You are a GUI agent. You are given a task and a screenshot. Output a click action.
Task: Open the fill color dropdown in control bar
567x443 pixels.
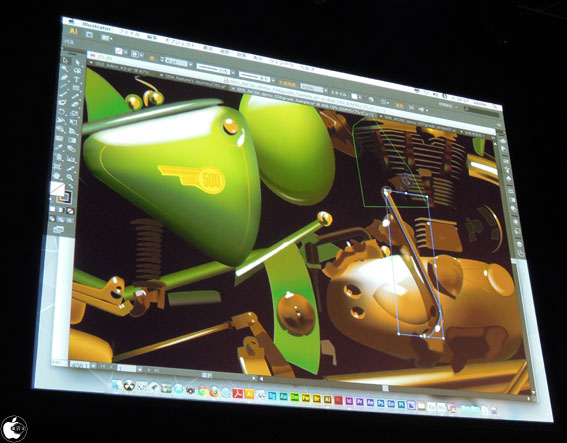pyautogui.click(x=125, y=52)
